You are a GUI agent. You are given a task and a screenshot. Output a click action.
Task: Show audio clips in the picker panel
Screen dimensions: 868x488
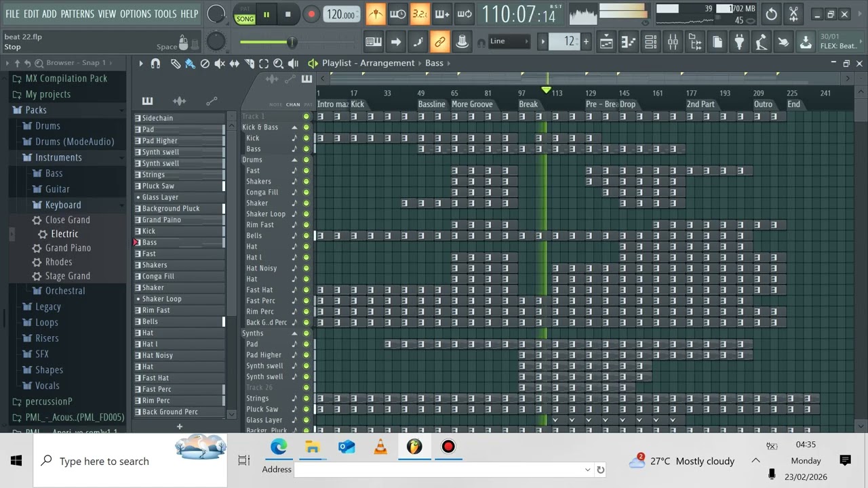click(179, 101)
